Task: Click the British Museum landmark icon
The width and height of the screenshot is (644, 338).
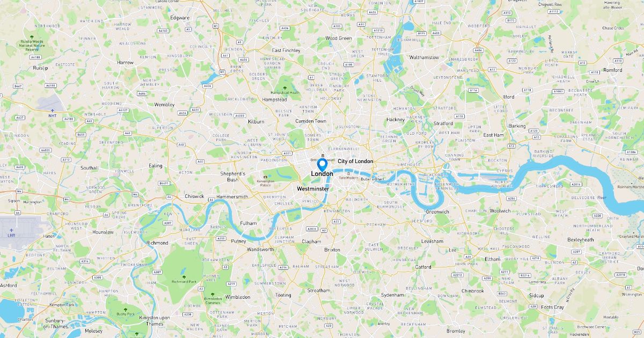Action: tap(322, 155)
